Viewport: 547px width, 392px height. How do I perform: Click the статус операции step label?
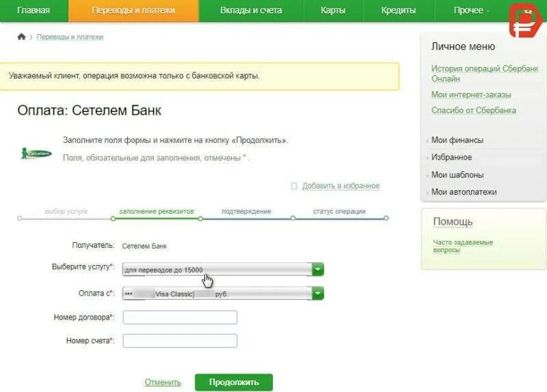[339, 211]
